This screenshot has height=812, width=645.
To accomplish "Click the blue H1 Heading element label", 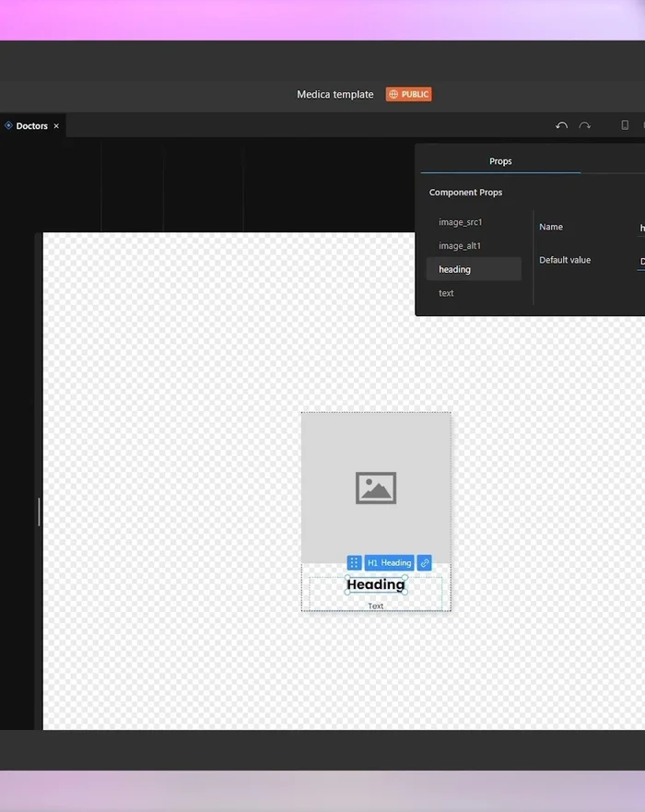I will pos(389,563).
